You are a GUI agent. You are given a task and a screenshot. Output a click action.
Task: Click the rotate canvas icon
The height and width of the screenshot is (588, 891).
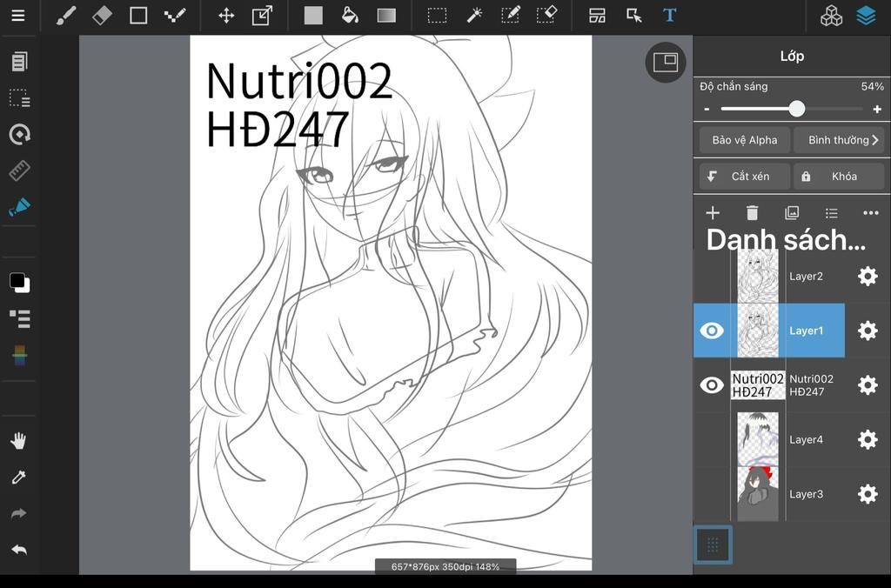(x=20, y=134)
